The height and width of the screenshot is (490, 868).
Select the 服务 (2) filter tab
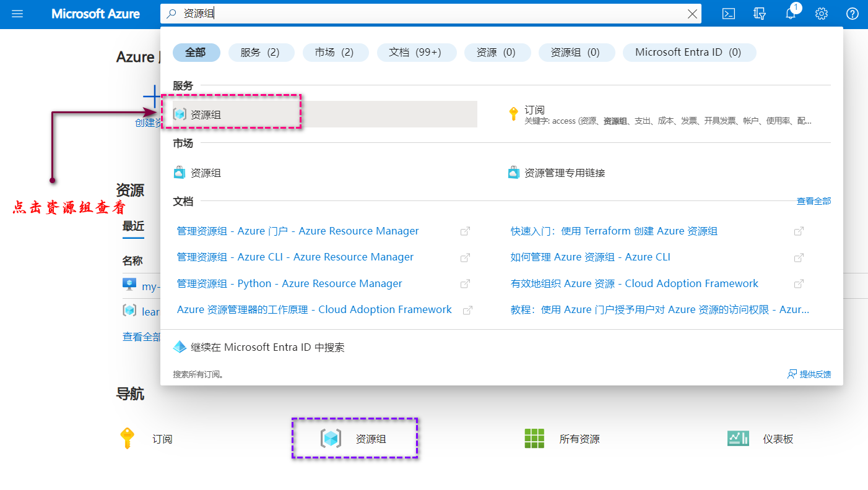(261, 53)
